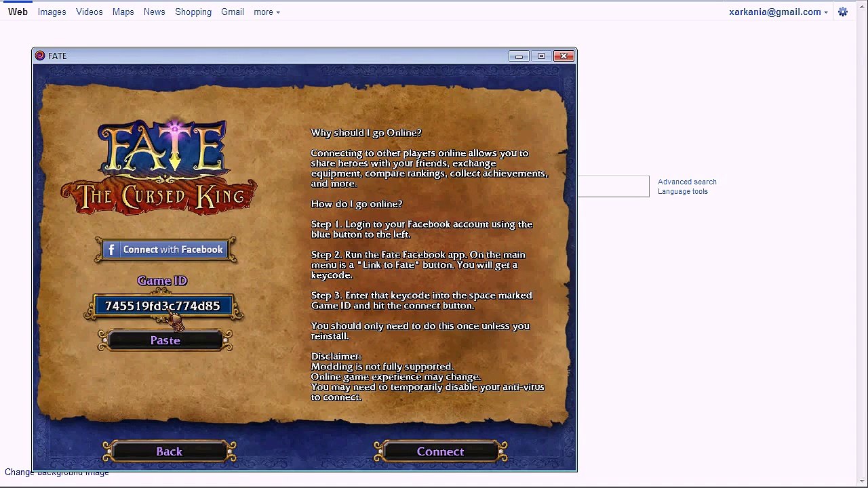Go to Images in Google bar
Viewport: 868px width, 488px height.
tap(52, 12)
